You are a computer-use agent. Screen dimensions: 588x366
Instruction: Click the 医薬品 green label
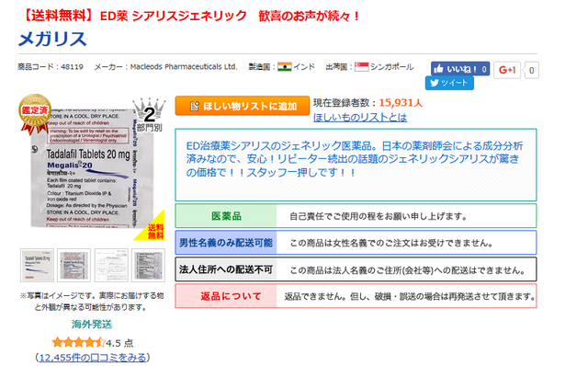point(226,216)
